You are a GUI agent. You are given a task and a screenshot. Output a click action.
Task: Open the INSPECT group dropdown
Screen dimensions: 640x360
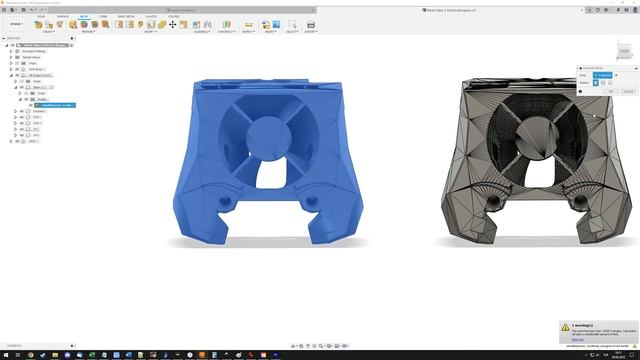248,31
